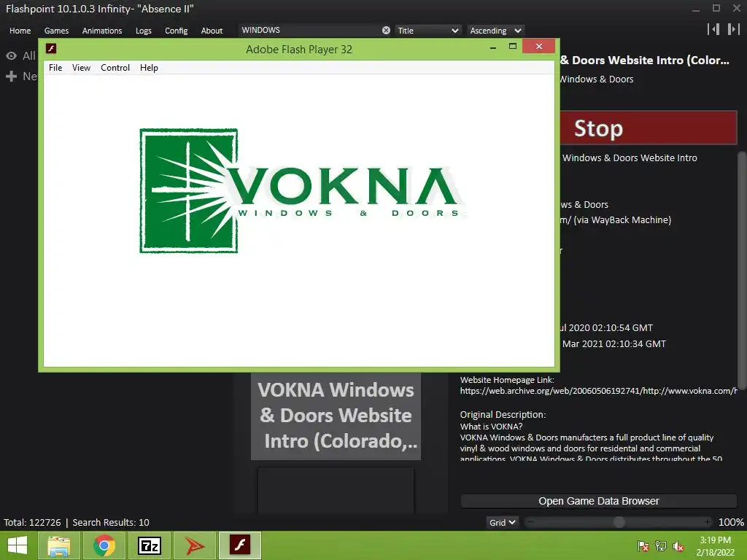
Task: Toggle the right sidebar icon in the Flashpoint header
Action: [733, 29]
